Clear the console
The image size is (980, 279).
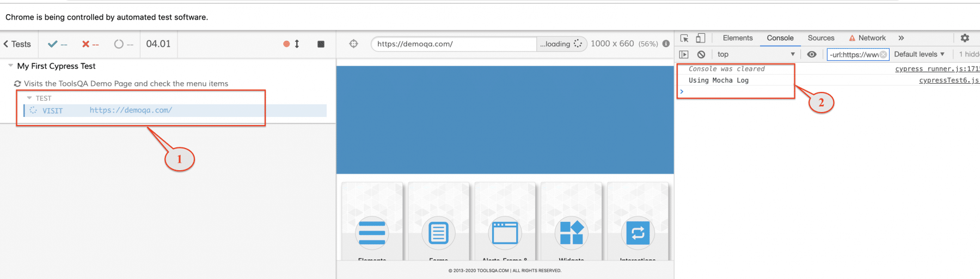(701, 54)
